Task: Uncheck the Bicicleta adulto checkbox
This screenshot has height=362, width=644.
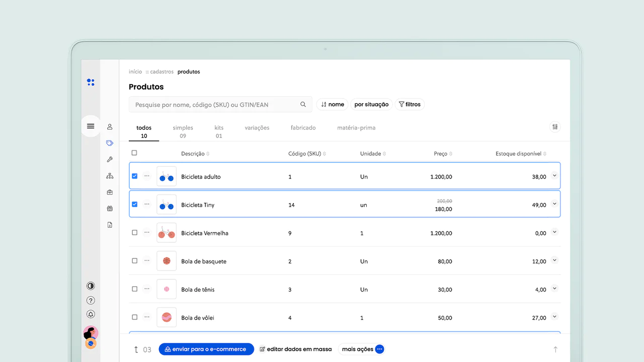Action: 134,176
